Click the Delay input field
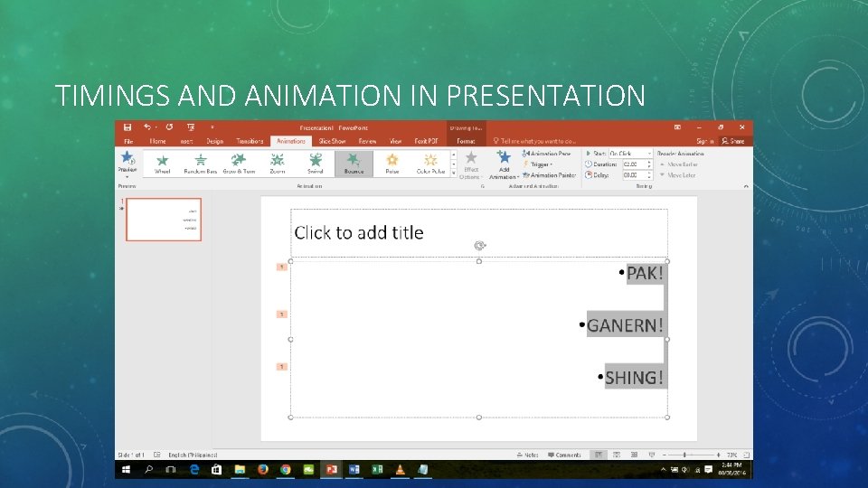 (x=635, y=174)
